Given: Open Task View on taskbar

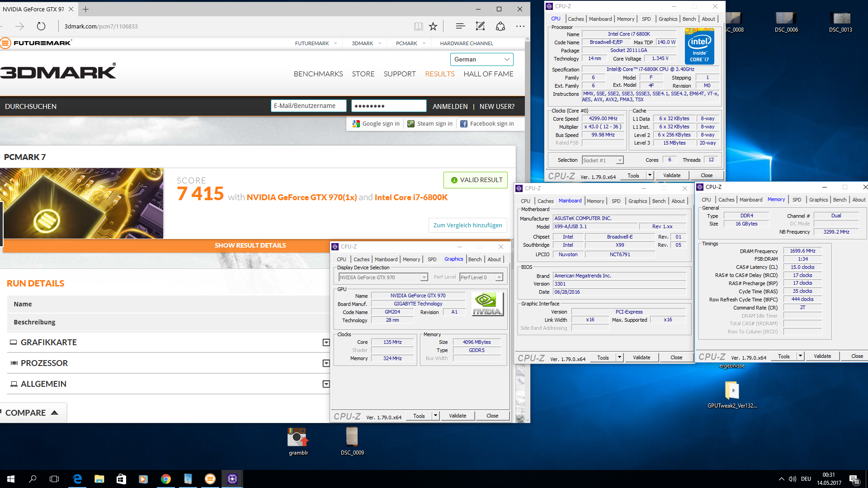Looking at the screenshot, I should pos(54,479).
